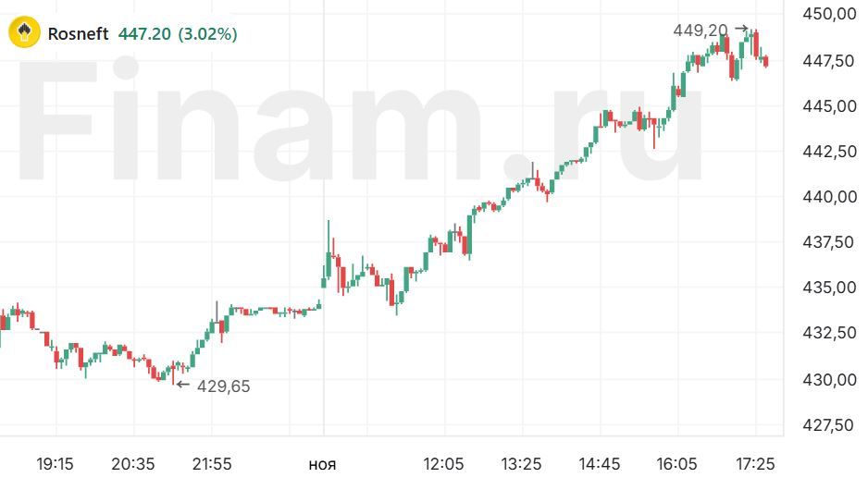Select the 19:15 time axis label

tap(55, 462)
